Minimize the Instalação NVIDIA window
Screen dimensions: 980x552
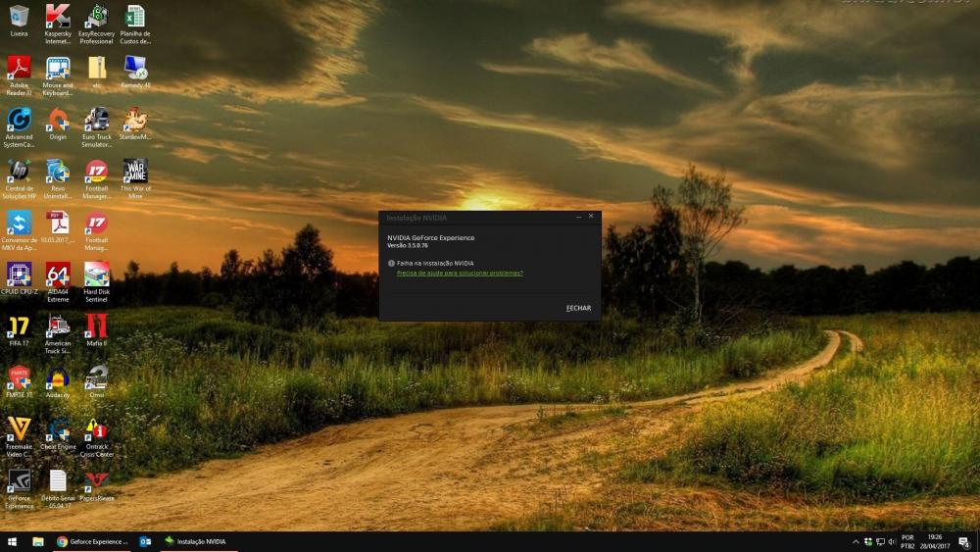[578, 216]
